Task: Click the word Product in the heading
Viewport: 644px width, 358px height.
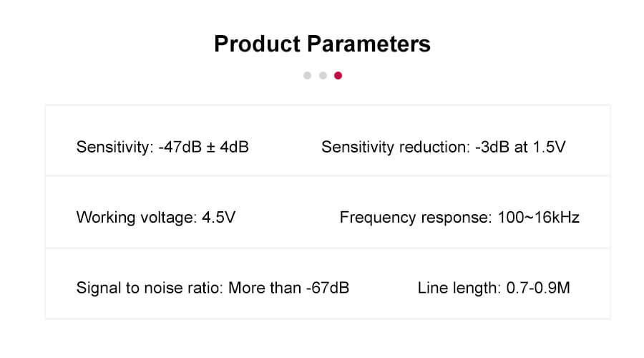Action: tap(257, 44)
